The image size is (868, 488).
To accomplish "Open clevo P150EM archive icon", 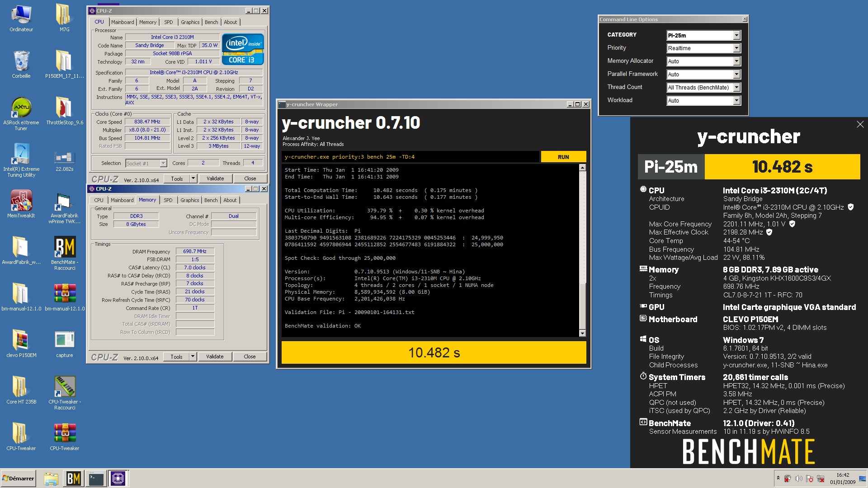I will pos(21,343).
